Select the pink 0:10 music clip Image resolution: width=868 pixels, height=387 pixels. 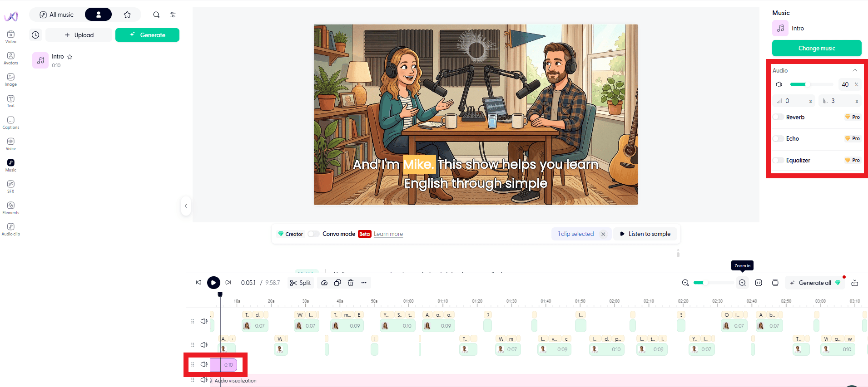pyautogui.click(x=224, y=365)
